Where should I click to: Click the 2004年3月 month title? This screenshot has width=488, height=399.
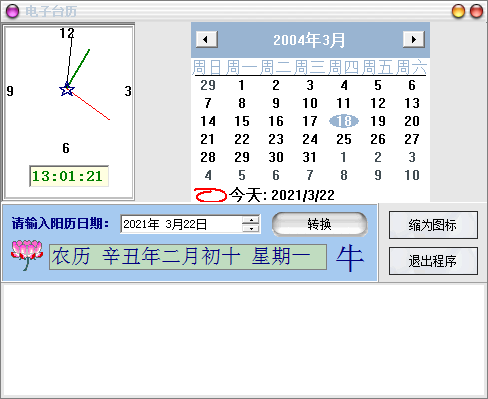pyautogui.click(x=309, y=40)
